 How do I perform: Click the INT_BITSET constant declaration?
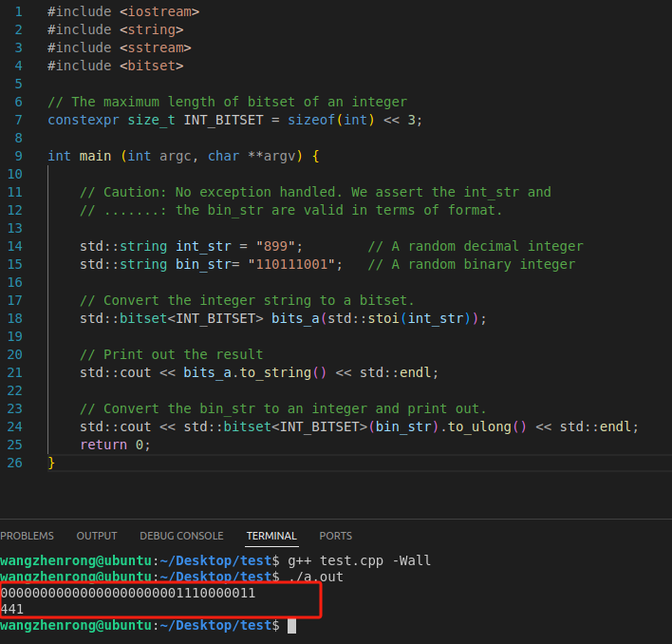[234, 120]
